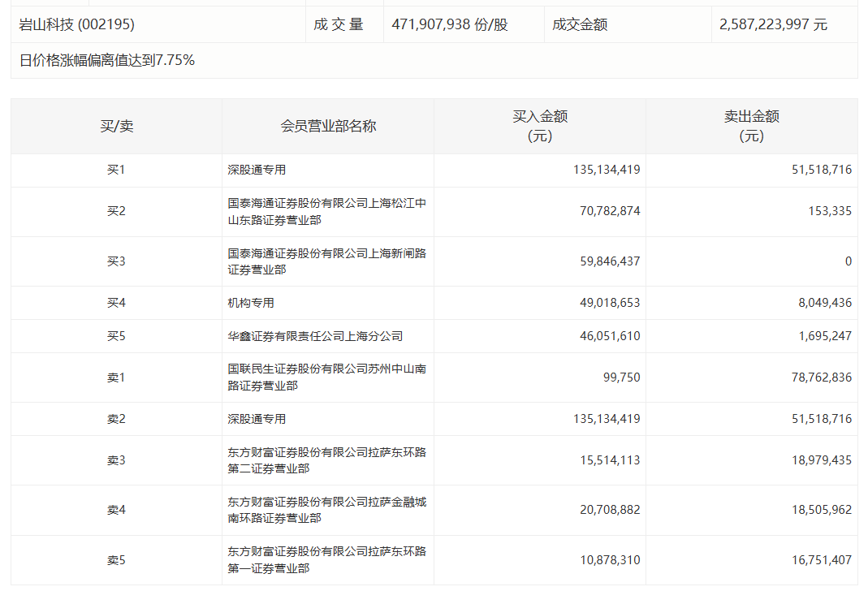Click the 机构专用 broker name
868x604 pixels.
[251, 303]
